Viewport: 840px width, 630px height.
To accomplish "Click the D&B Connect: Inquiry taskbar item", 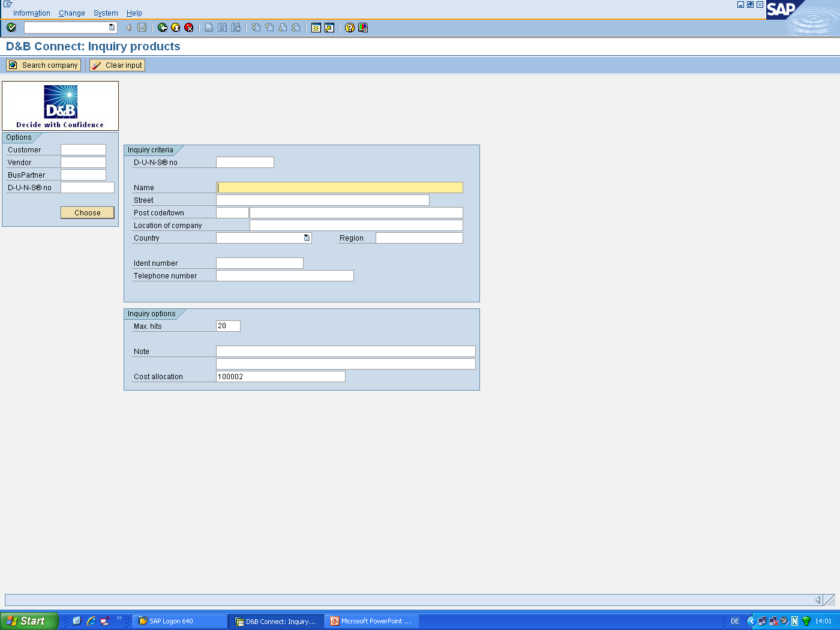I will [276, 622].
